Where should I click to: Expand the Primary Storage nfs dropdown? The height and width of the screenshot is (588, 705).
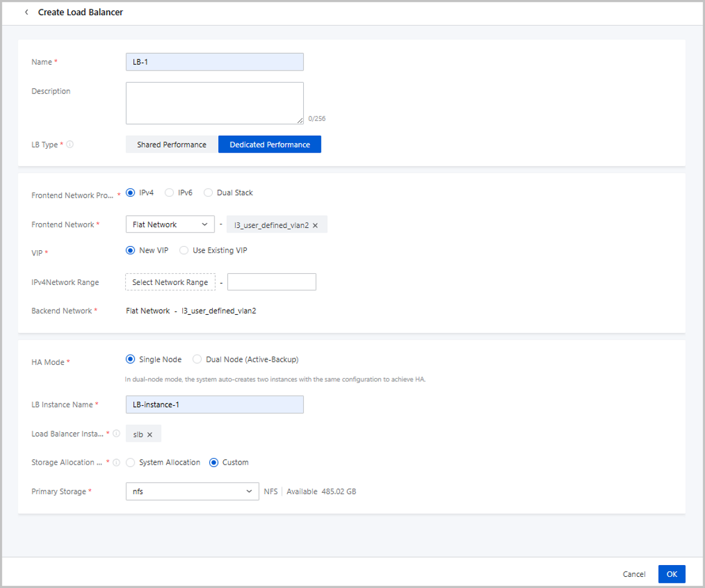192,492
